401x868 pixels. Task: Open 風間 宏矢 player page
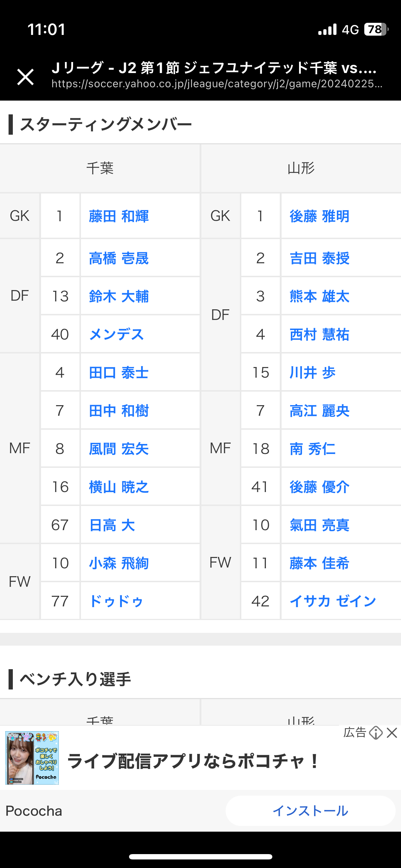click(x=119, y=449)
